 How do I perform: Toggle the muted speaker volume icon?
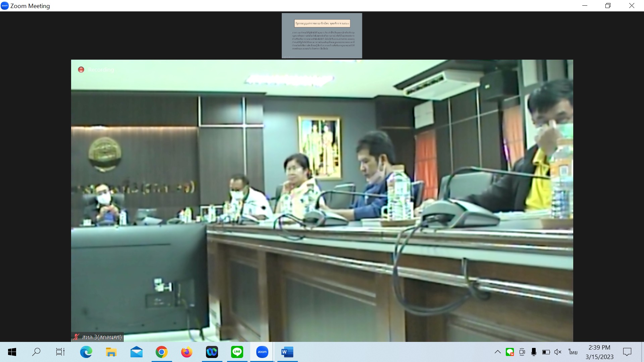click(x=558, y=352)
